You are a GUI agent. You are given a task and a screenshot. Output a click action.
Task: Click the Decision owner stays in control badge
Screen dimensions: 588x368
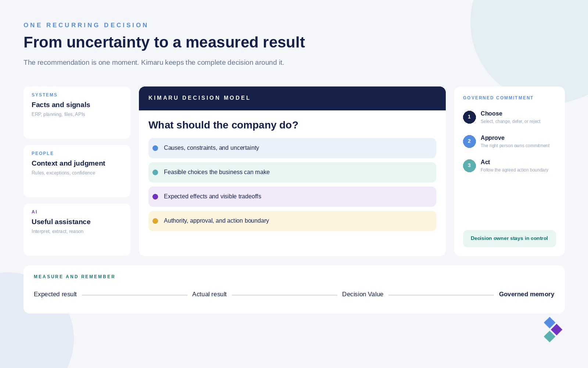[509, 238]
